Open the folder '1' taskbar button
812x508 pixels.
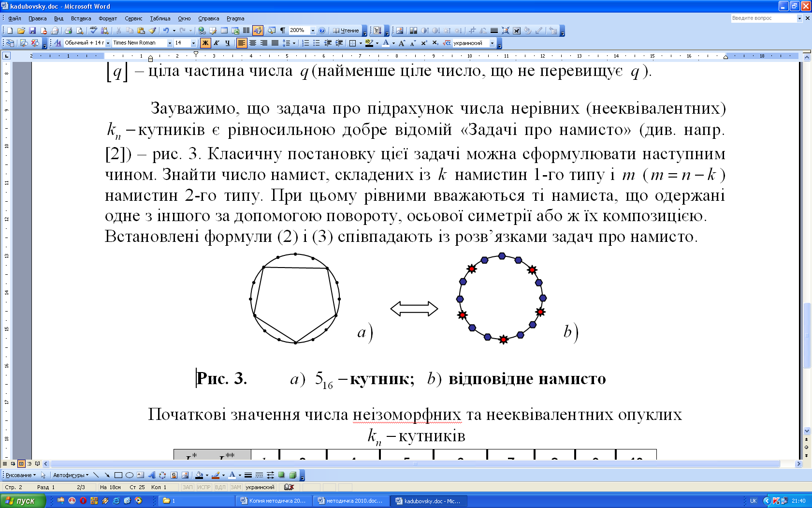pyautogui.click(x=196, y=501)
